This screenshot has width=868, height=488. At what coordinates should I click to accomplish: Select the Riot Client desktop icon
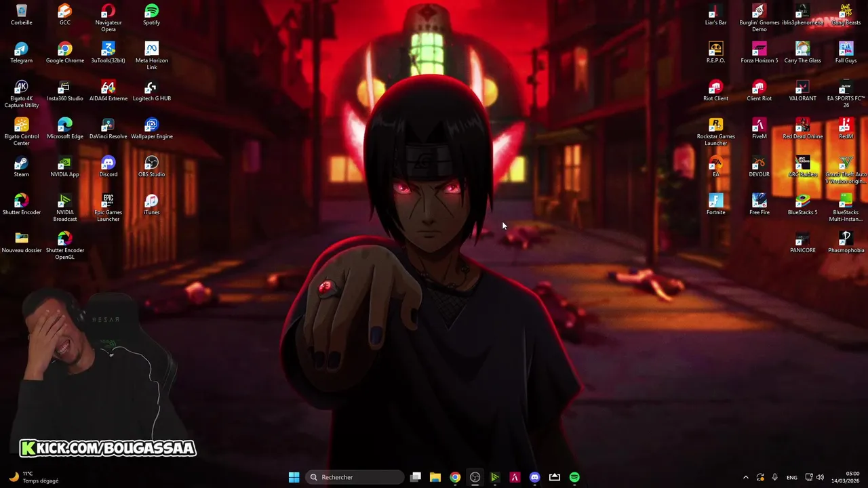pyautogui.click(x=716, y=91)
